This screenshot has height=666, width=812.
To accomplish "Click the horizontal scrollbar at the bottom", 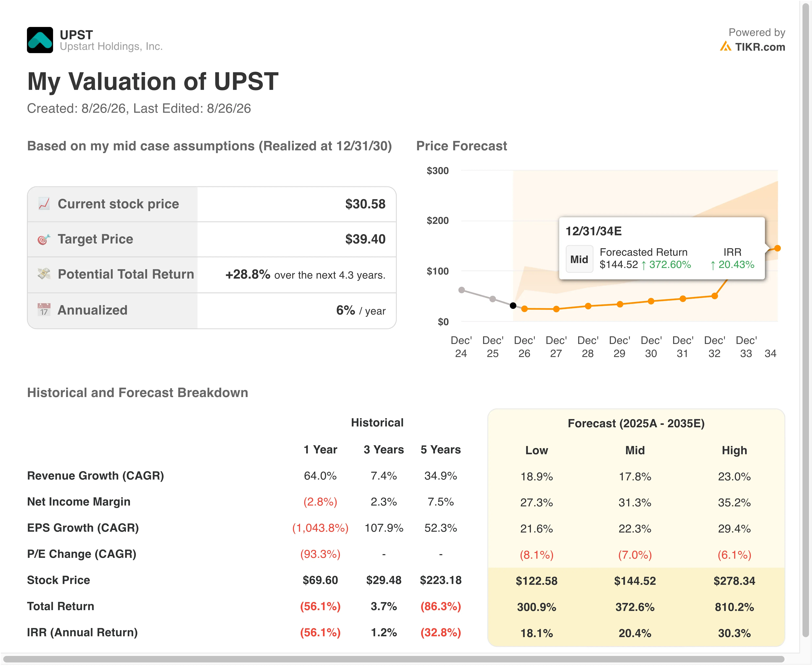I will click(x=394, y=659).
